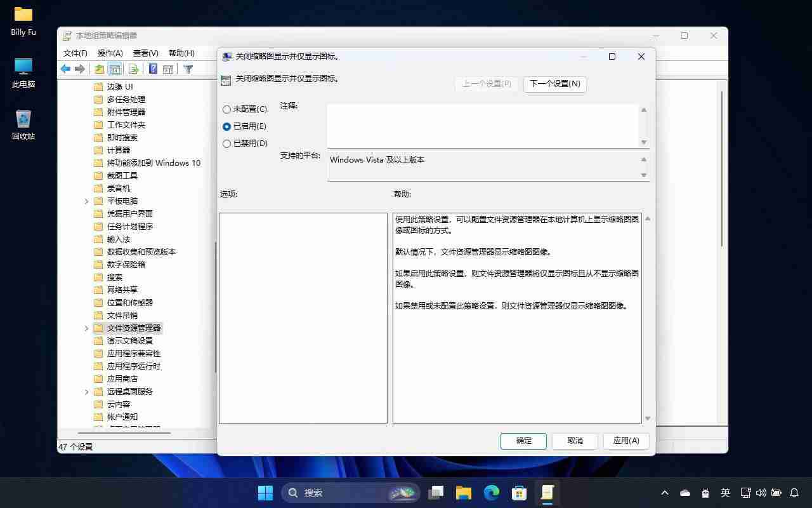Open File Explorer from the taskbar
This screenshot has height=508, width=812.
[x=463, y=492]
